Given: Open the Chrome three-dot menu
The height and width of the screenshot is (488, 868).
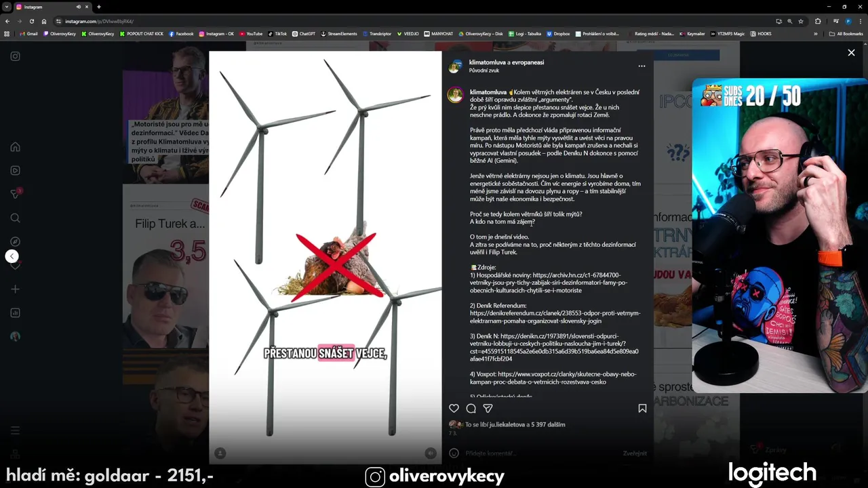Looking at the screenshot, I should coord(860,21).
